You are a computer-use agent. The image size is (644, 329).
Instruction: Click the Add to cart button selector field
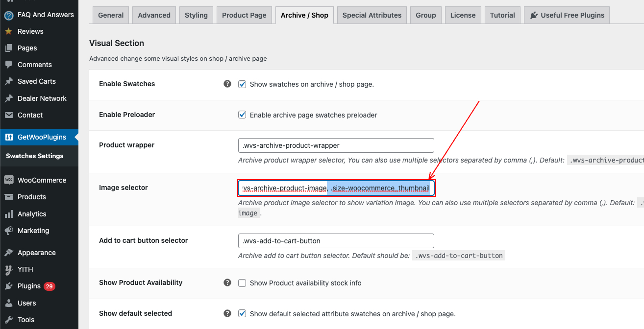(336, 241)
